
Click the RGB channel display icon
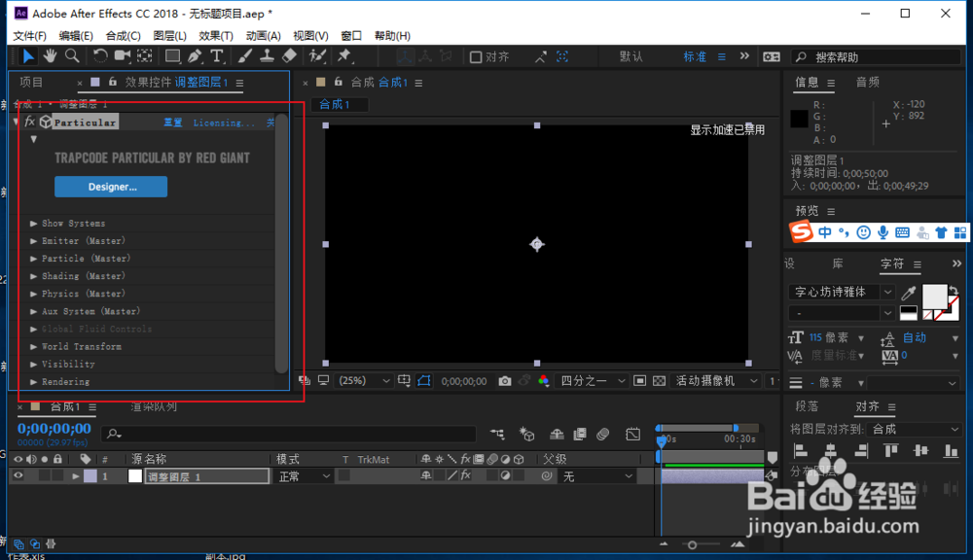(x=544, y=381)
